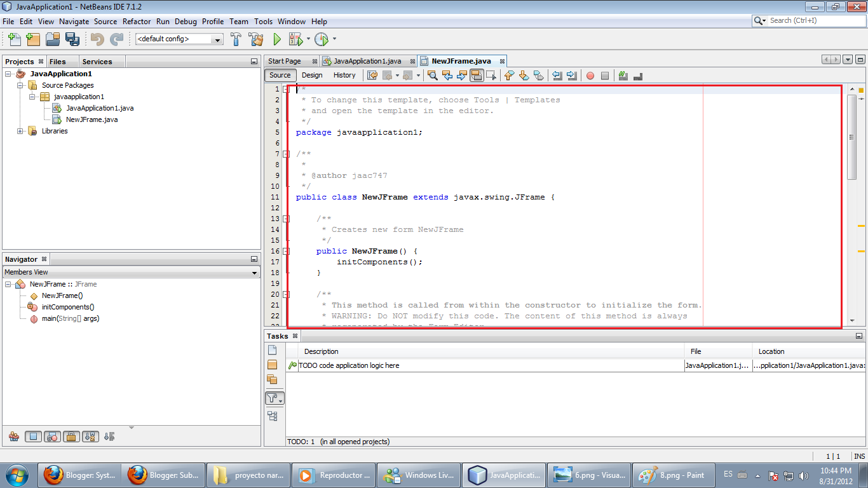Select the History button for NewJFrame.java

344,75
